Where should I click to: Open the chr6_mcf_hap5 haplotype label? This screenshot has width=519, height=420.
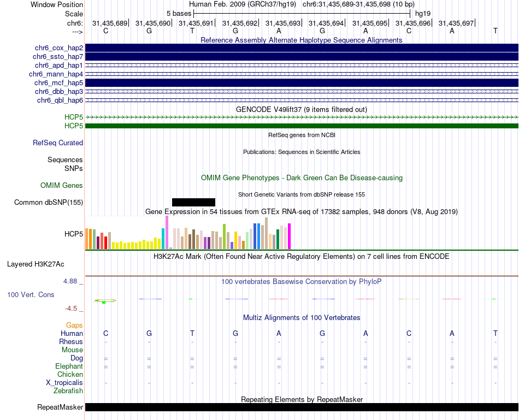click(58, 82)
